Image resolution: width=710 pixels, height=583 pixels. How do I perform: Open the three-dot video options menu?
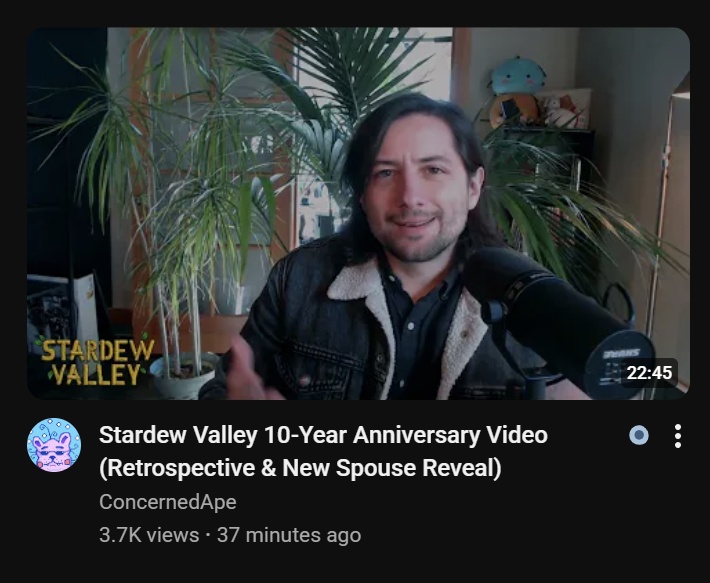click(x=677, y=436)
